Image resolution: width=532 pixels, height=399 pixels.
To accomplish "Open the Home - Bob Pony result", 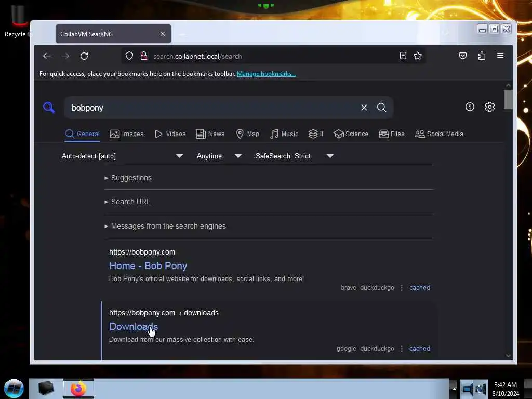I will coord(148,265).
